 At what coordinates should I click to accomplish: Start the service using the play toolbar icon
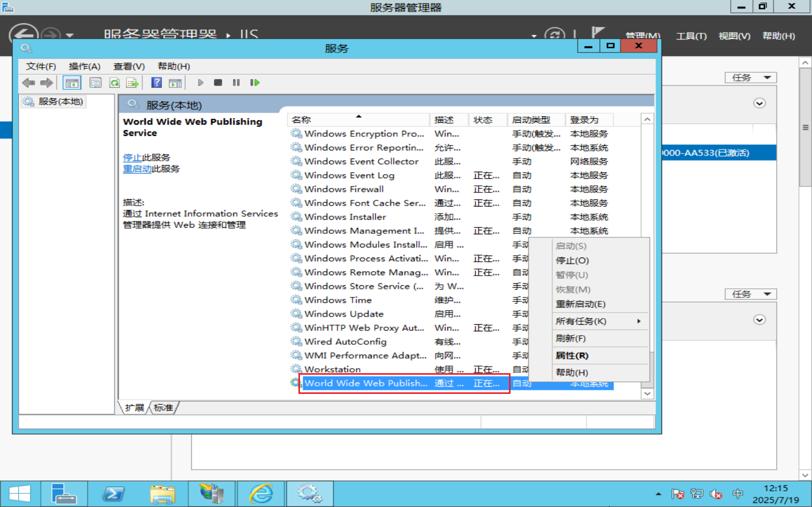[x=200, y=82]
